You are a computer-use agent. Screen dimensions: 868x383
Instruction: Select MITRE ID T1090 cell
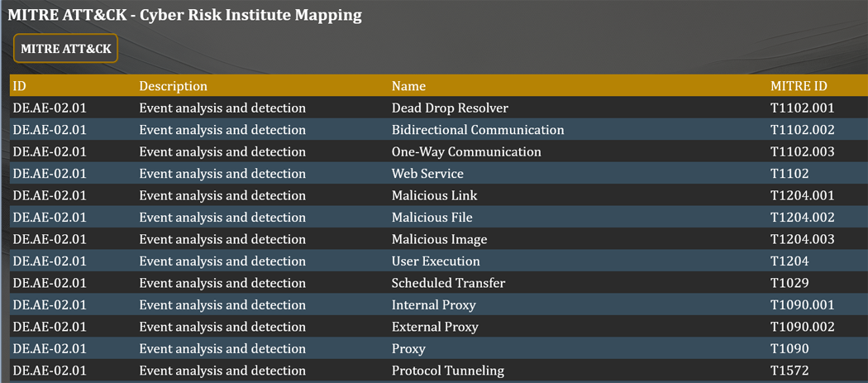pyautogui.click(x=789, y=349)
